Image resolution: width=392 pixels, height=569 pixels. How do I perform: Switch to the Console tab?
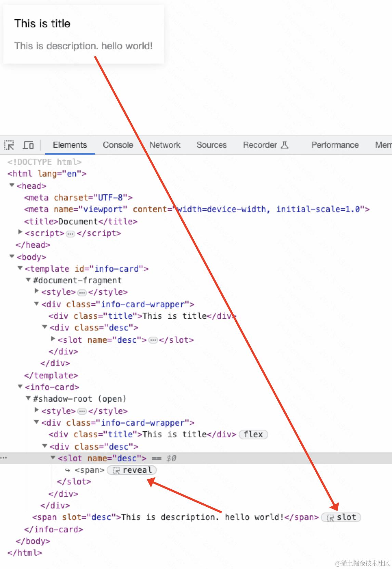pyautogui.click(x=118, y=145)
